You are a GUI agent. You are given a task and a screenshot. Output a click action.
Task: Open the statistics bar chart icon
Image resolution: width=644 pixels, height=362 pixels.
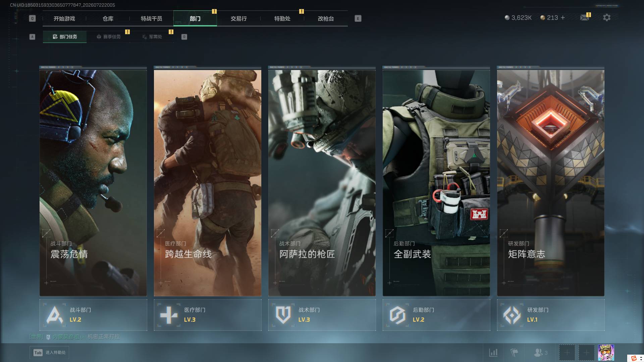[x=493, y=353]
